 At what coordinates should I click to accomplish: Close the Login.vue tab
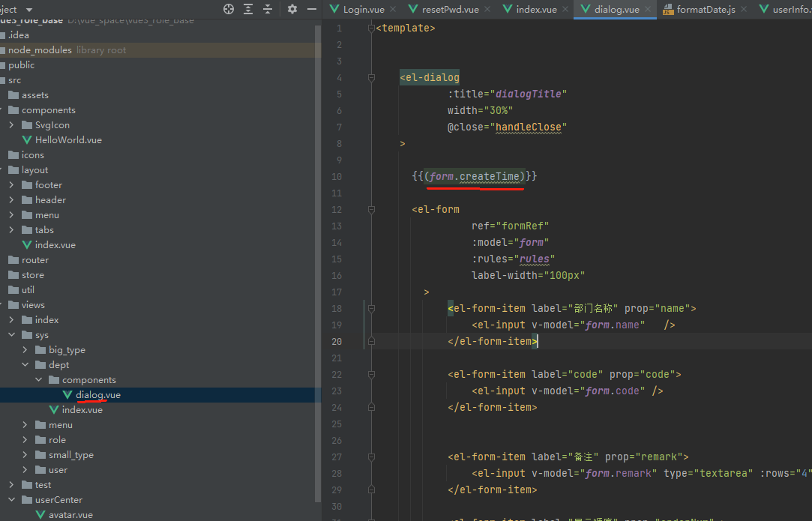click(x=393, y=9)
